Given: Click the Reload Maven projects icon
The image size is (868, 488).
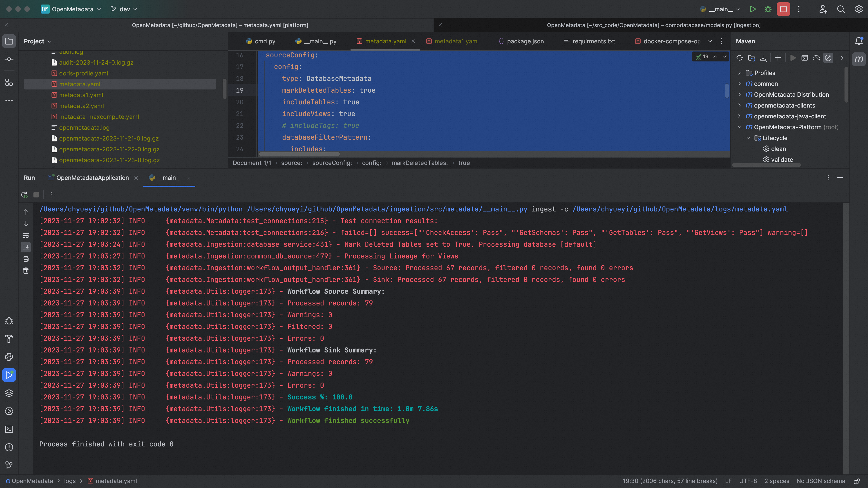Looking at the screenshot, I should pyautogui.click(x=739, y=58).
